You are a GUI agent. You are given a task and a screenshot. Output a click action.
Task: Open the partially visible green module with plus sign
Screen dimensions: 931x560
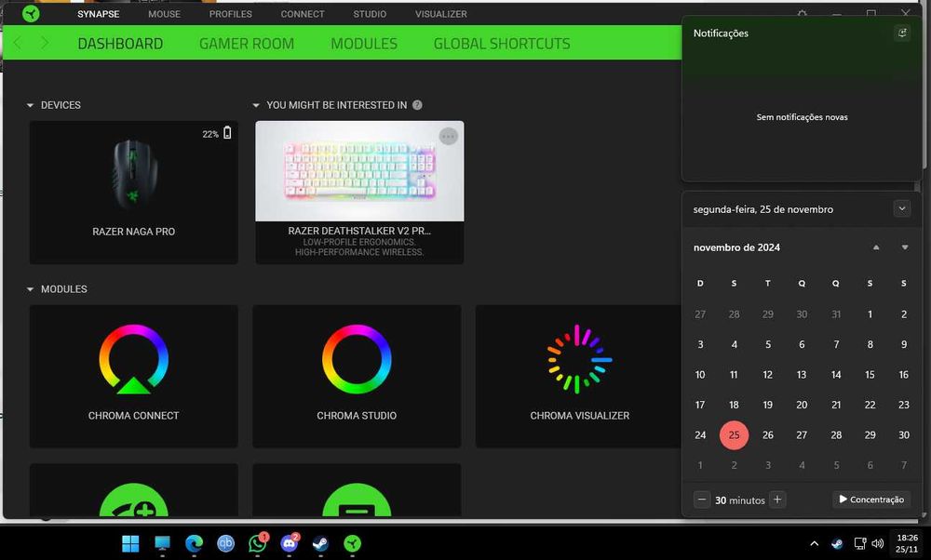click(x=133, y=490)
